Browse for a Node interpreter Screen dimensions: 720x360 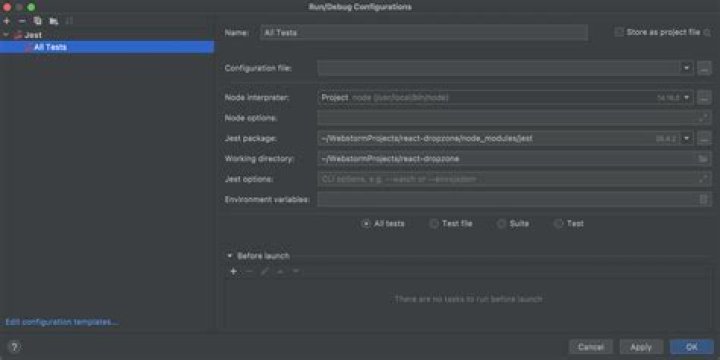pos(704,97)
